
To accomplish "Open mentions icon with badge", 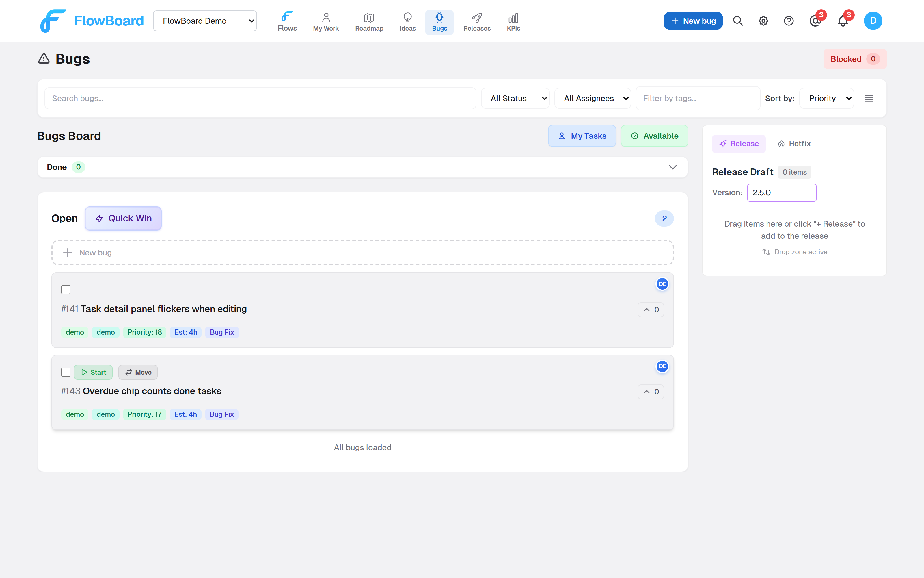I will (x=815, y=21).
